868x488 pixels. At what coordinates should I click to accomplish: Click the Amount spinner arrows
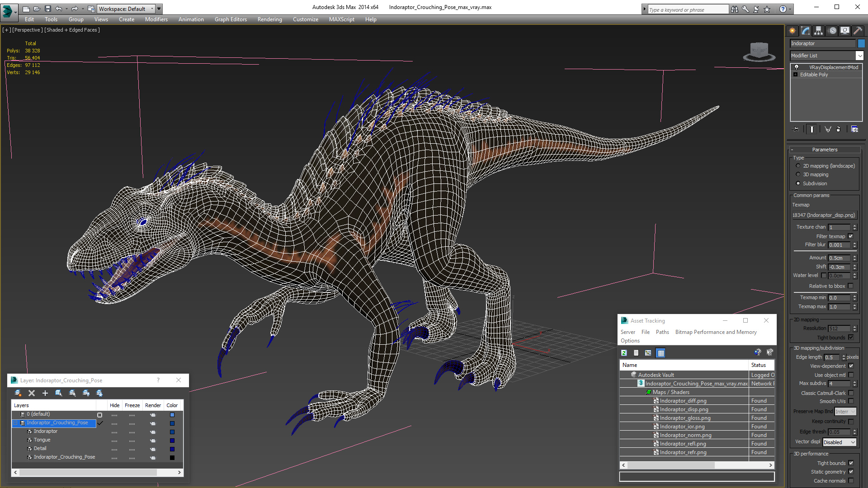854,258
